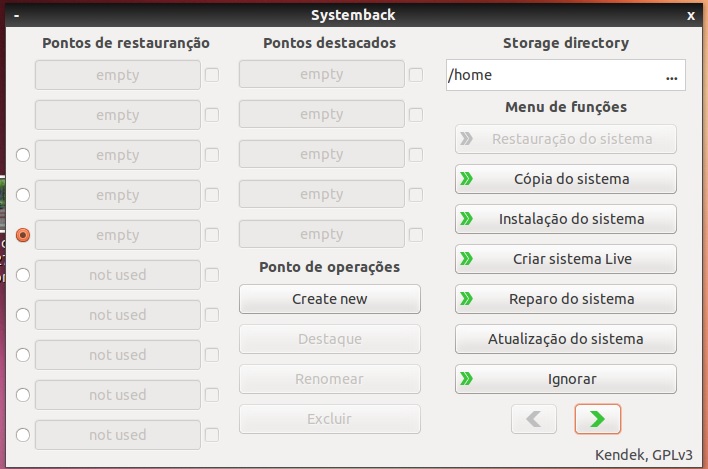Click top empty field under Pontos de restauração

(118, 75)
